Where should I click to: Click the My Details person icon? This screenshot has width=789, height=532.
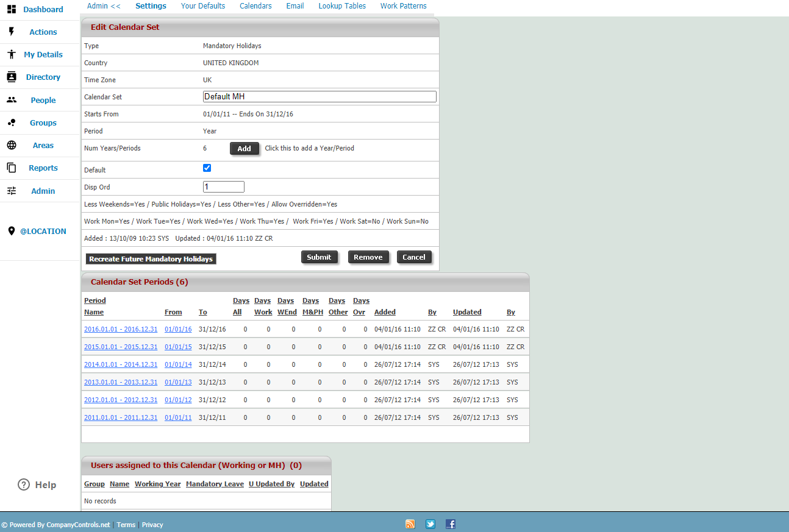tap(12, 54)
